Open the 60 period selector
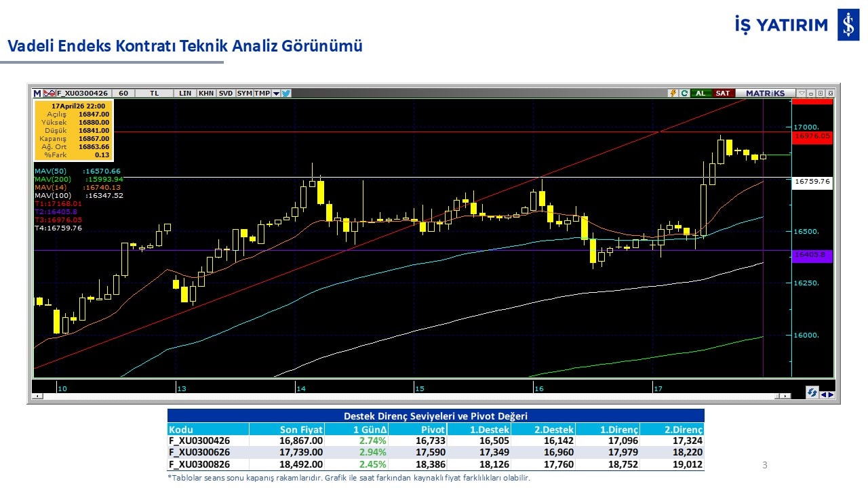868x488 pixels. [123, 94]
